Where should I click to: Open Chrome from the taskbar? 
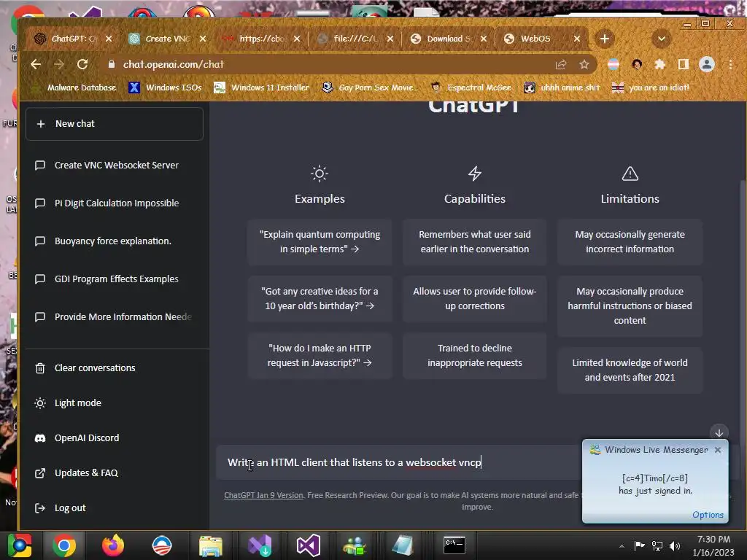coord(65,545)
